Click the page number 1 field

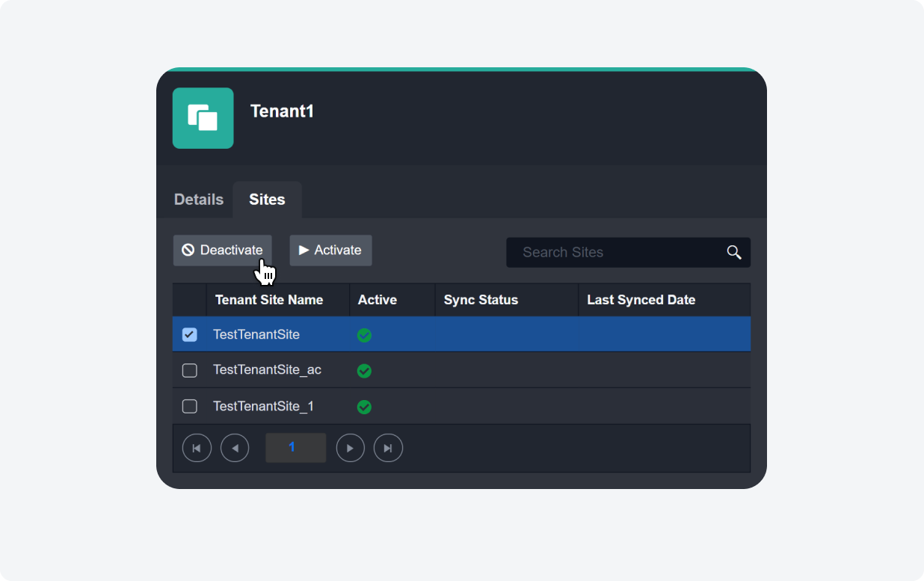[295, 447]
